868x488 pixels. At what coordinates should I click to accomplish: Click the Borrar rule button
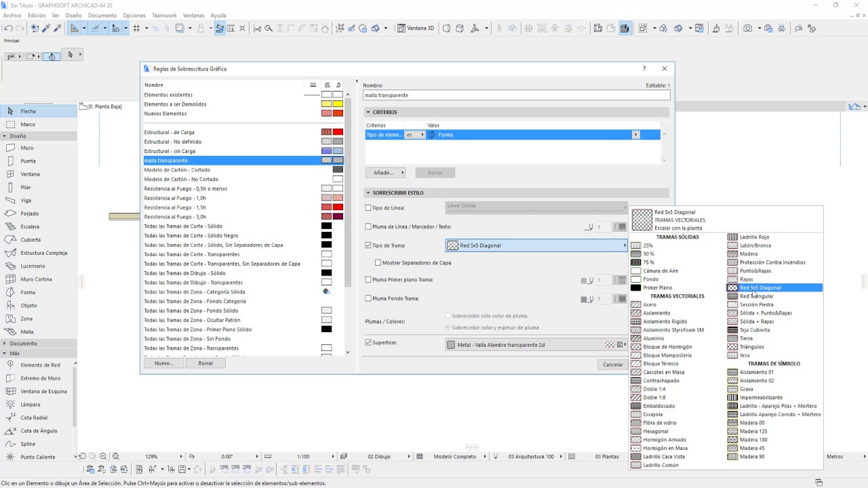tap(205, 363)
